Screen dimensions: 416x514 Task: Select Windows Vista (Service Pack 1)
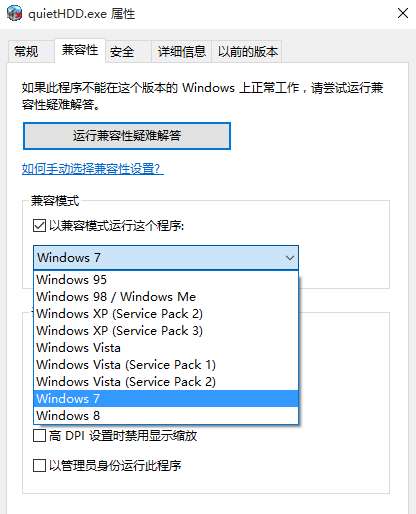click(x=166, y=365)
